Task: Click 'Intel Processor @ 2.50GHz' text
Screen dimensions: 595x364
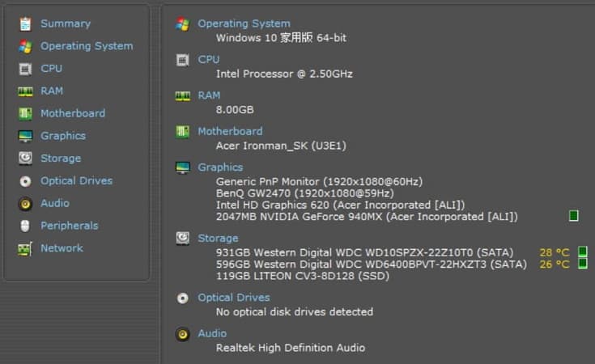Action: coord(284,74)
